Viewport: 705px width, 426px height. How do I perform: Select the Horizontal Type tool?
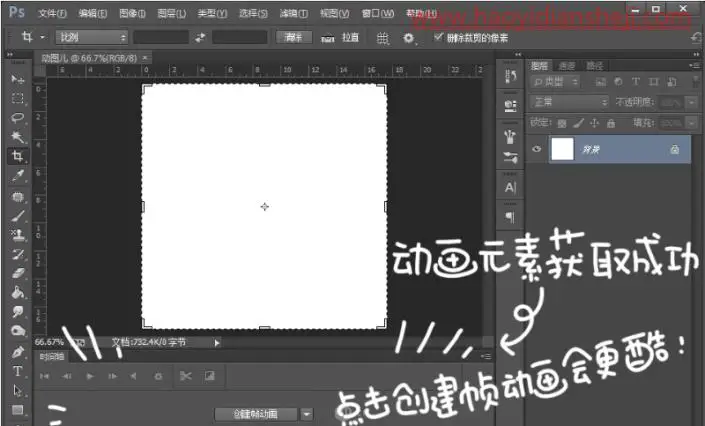[x=18, y=371]
